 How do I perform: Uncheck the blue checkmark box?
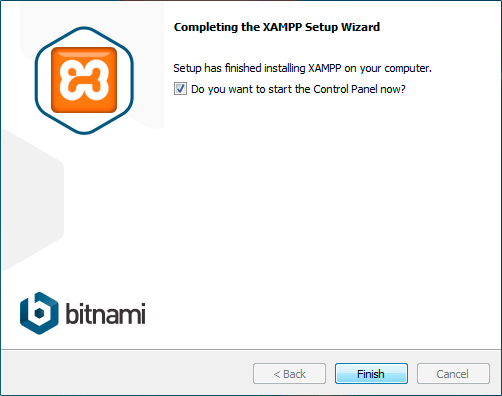coord(180,89)
